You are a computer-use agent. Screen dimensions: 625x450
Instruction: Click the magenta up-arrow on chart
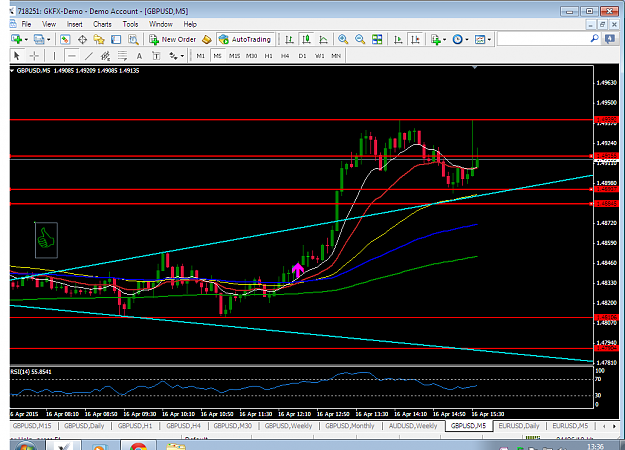[x=298, y=270]
